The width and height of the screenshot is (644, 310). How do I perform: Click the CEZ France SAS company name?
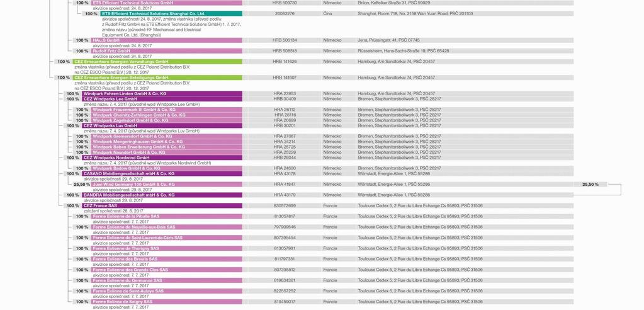100,206
